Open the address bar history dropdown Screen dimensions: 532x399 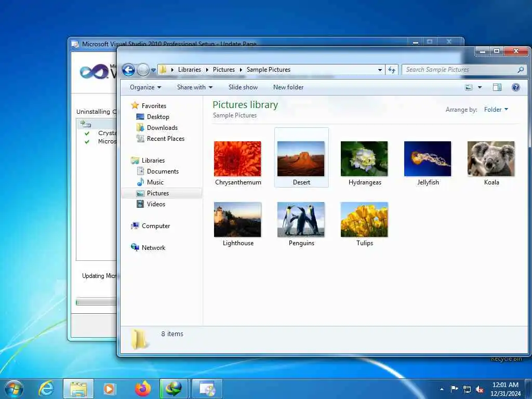(380, 70)
